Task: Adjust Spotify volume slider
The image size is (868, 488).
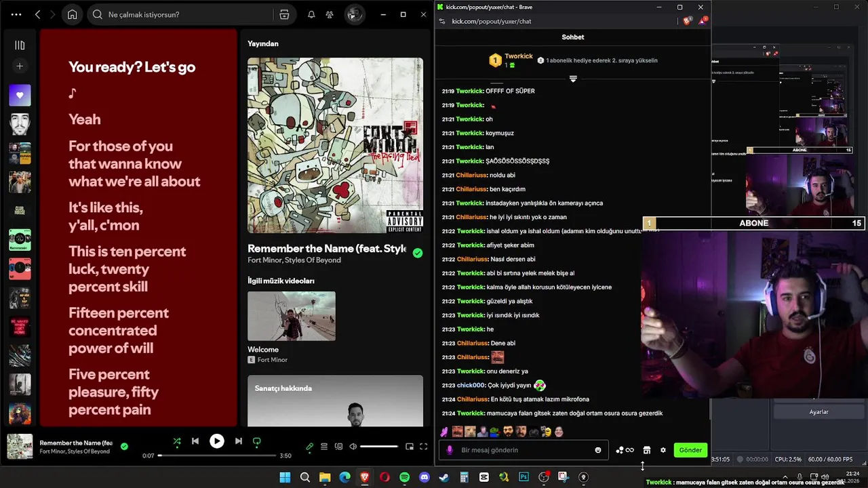Action: [379, 447]
